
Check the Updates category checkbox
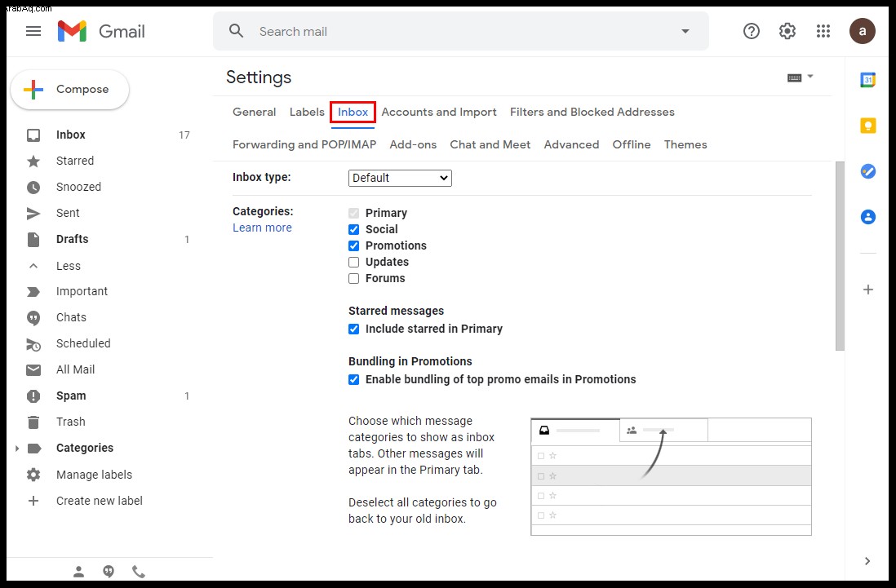coord(353,262)
